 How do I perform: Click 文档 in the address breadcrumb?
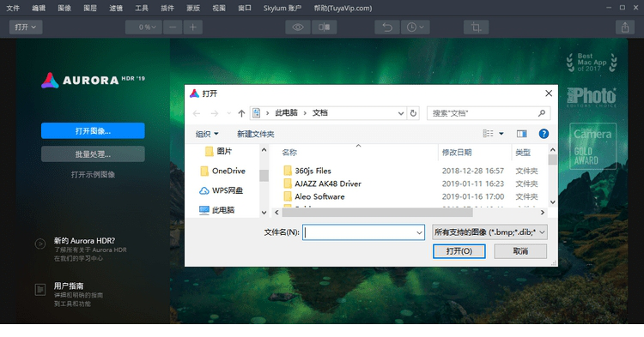[x=320, y=112]
